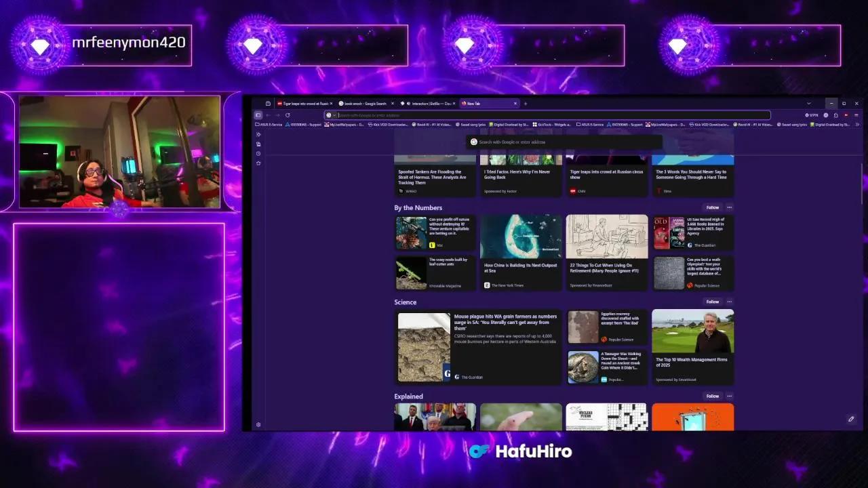Close the book smoch Google Search tab
868x488 pixels.
coord(392,104)
